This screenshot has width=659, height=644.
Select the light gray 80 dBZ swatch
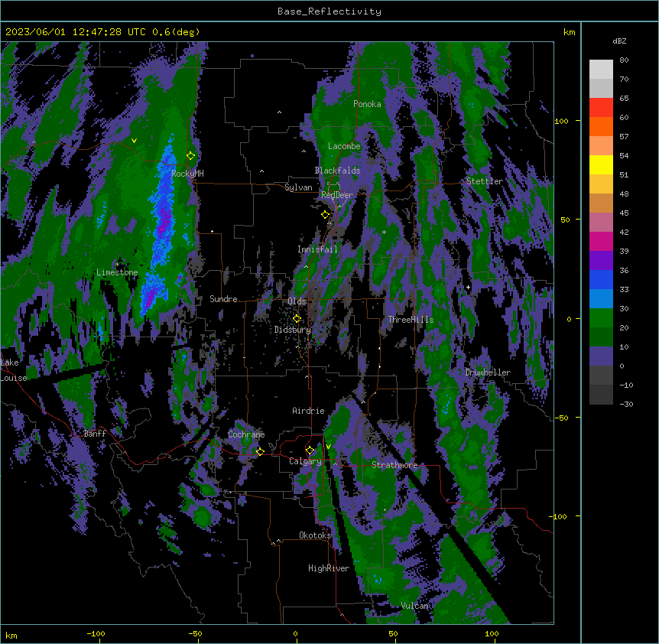click(601, 70)
